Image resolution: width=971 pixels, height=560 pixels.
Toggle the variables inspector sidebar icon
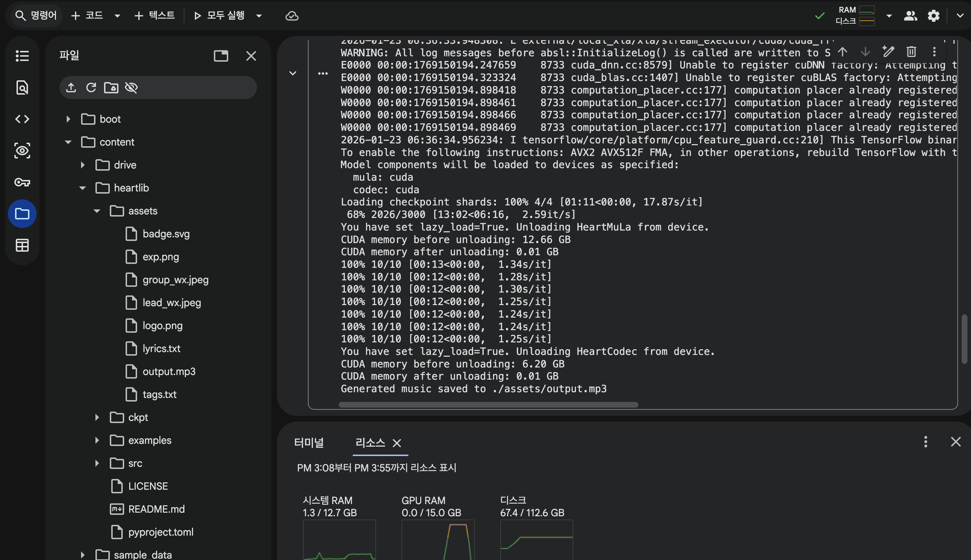[22, 150]
